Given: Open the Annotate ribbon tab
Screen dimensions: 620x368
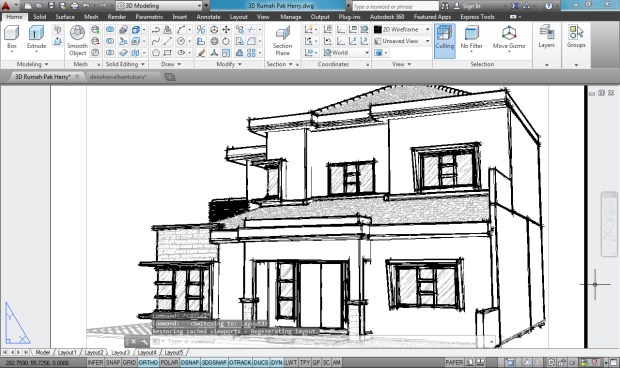Looking at the screenshot, I should 208,17.
